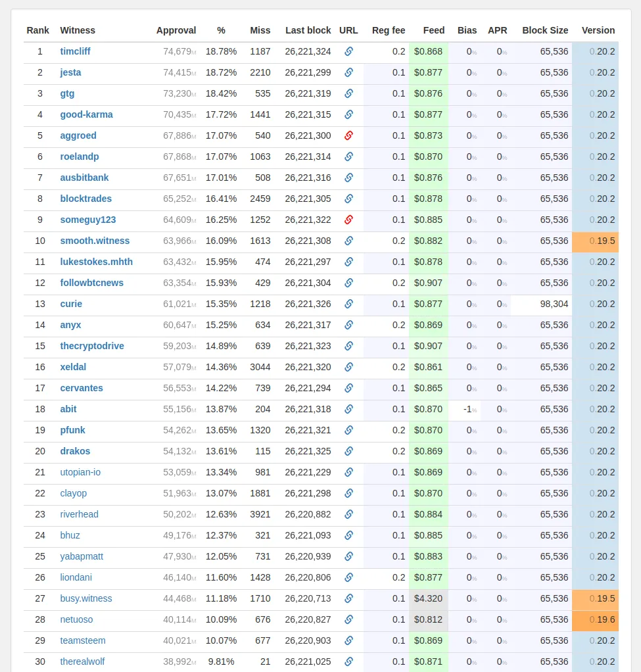Open the URL link icon for ausbitbank

point(349,178)
